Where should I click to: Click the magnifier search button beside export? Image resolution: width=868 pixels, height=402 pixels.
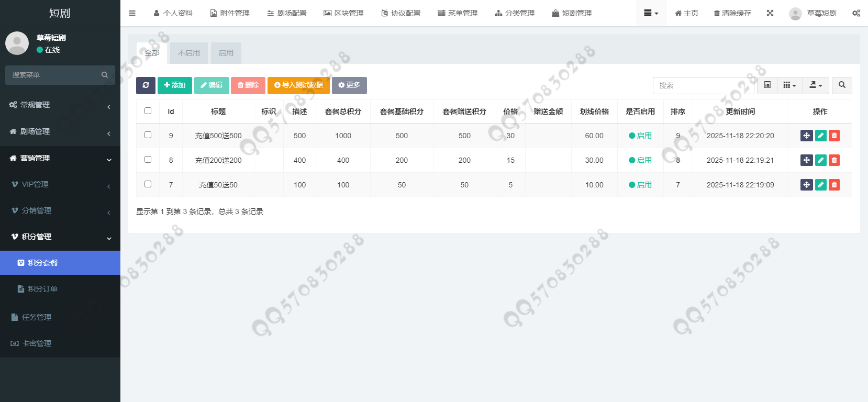coord(842,85)
